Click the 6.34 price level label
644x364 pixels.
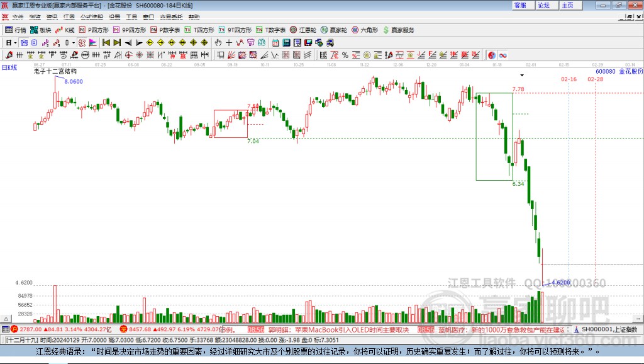pyautogui.click(x=518, y=183)
